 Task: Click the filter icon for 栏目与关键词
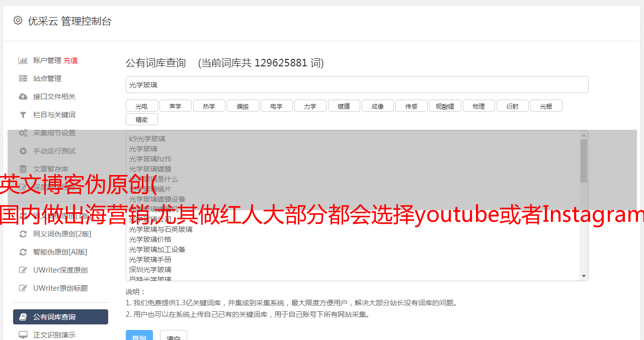click(x=23, y=115)
